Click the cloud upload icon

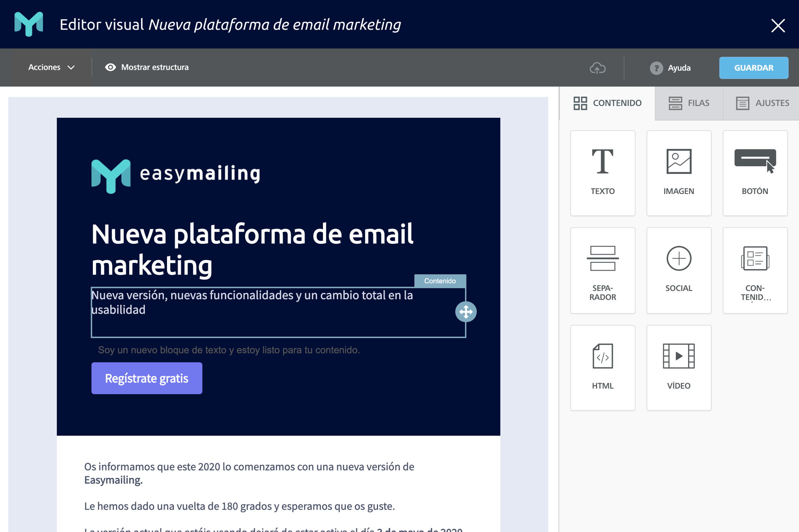pos(597,68)
